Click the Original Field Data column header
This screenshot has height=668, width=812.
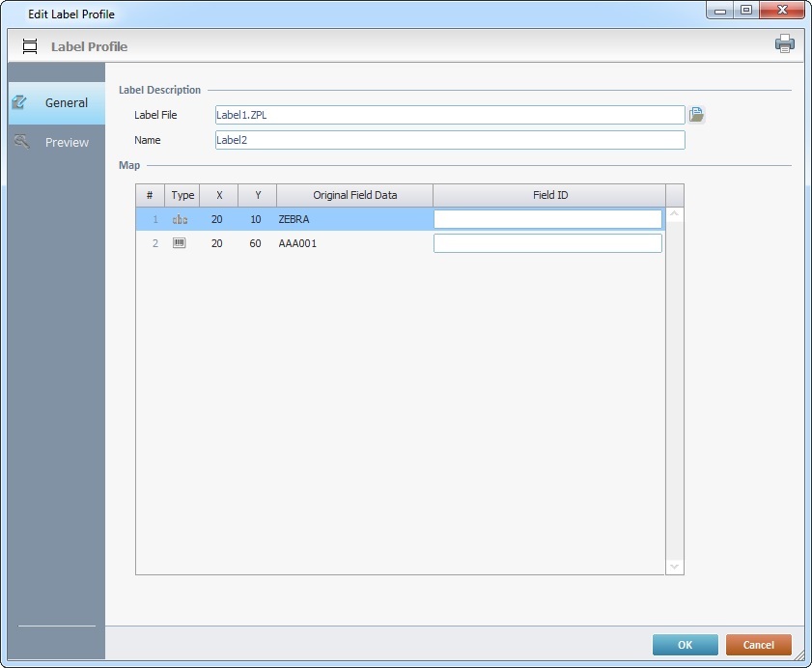(x=354, y=195)
